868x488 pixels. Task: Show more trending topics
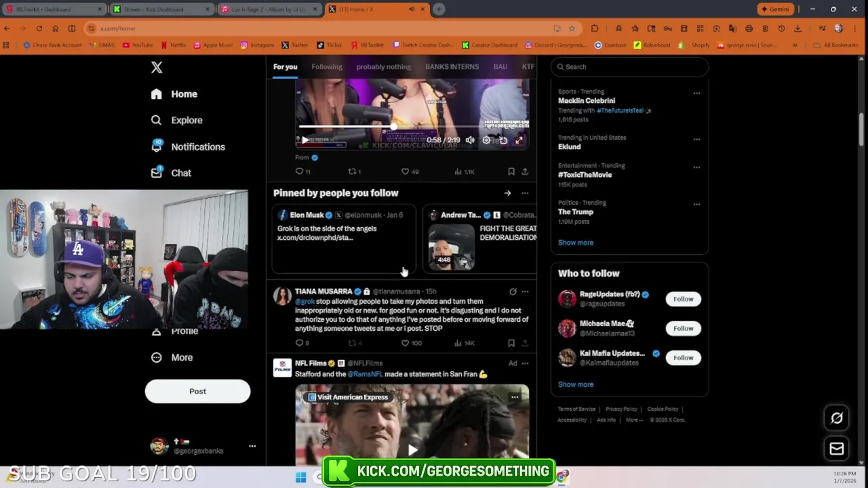point(575,243)
